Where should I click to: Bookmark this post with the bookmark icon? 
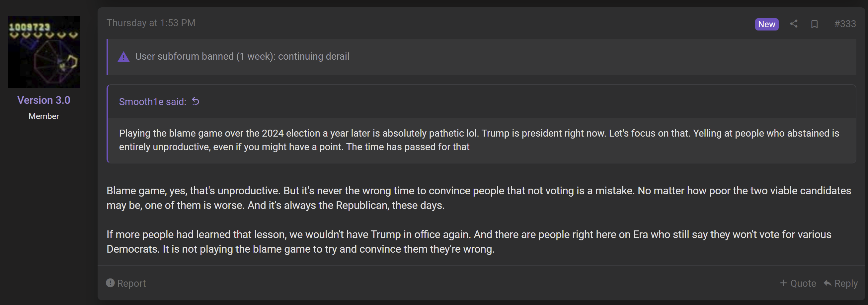coord(815,24)
